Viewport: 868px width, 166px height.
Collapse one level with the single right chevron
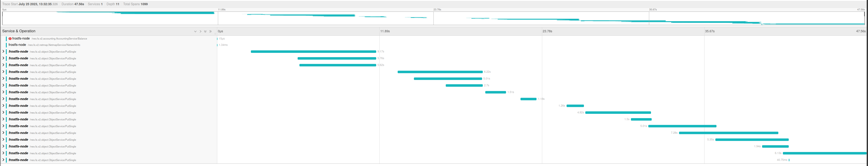click(200, 31)
